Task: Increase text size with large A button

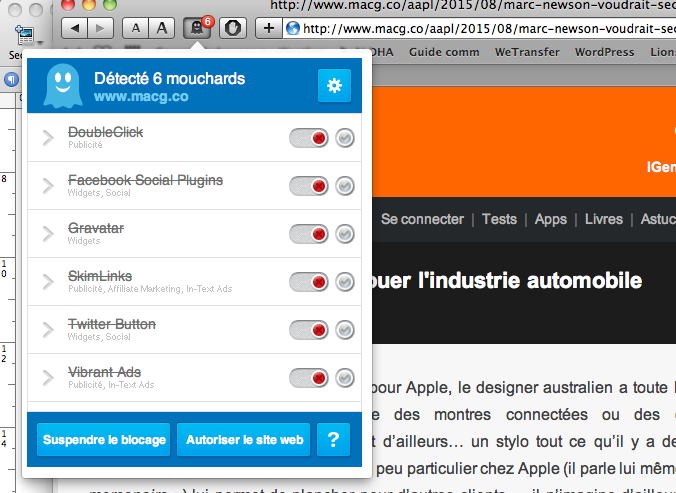Action: click(x=162, y=28)
